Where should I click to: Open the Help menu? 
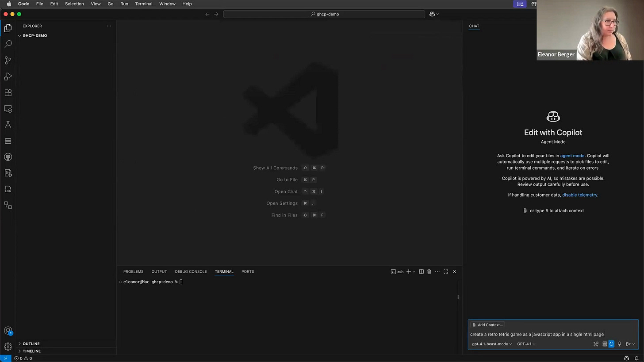(187, 4)
